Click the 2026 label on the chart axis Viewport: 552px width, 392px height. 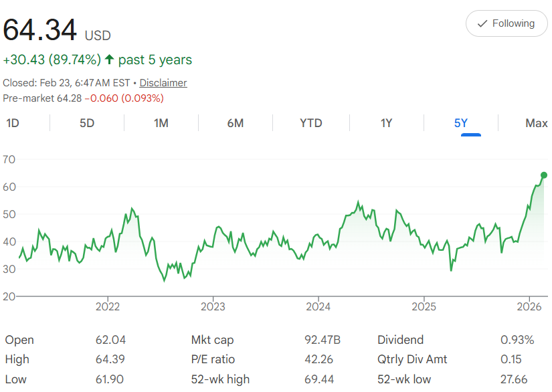(529, 308)
